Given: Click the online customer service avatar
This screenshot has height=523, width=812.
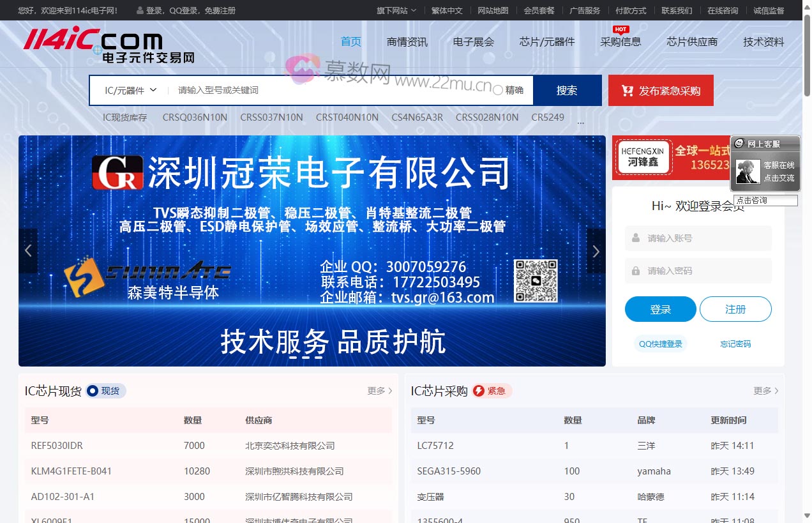Looking at the screenshot, I should tap(748, 171).
